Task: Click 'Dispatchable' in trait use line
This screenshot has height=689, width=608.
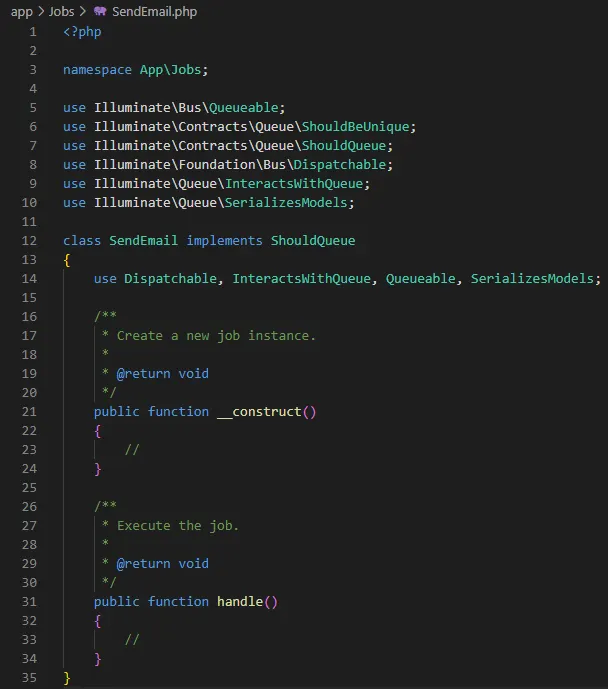Action: pyautogui.click(x=170, y=279)
